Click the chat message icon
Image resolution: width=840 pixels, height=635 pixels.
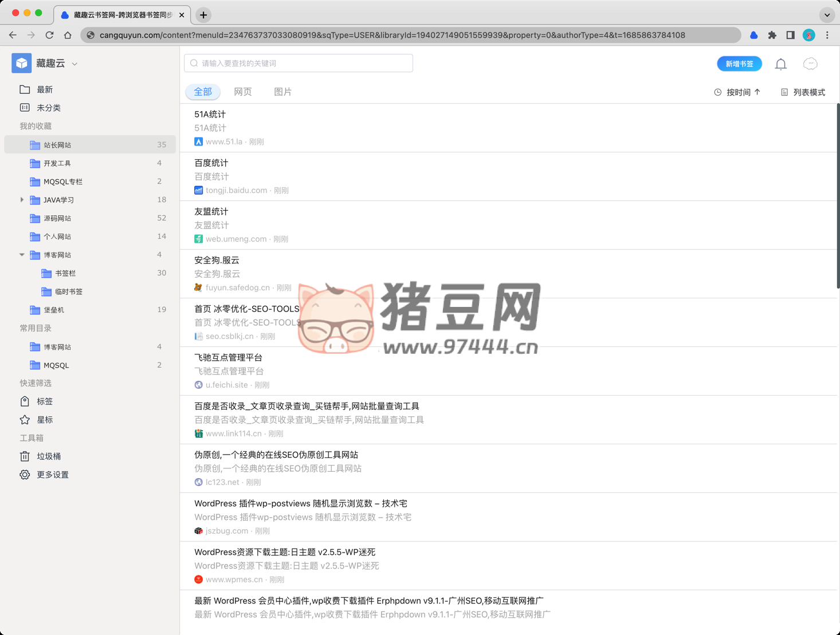tap(810, 64)
